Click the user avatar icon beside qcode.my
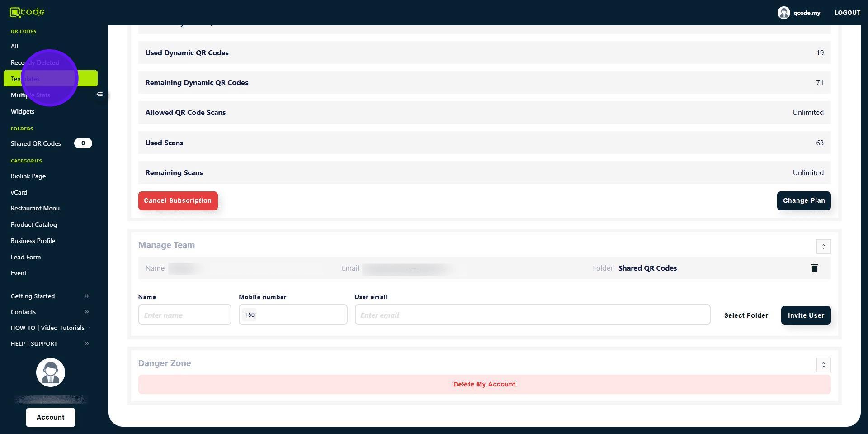Screen dimensions: 868x434 pos(783,13)
